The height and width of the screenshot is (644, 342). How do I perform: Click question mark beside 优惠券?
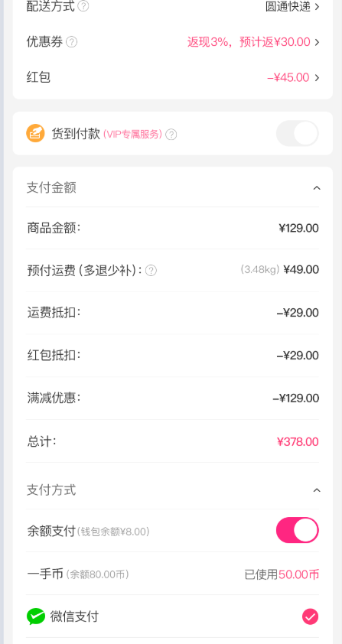pyautogui.click(x=71, y=42)
